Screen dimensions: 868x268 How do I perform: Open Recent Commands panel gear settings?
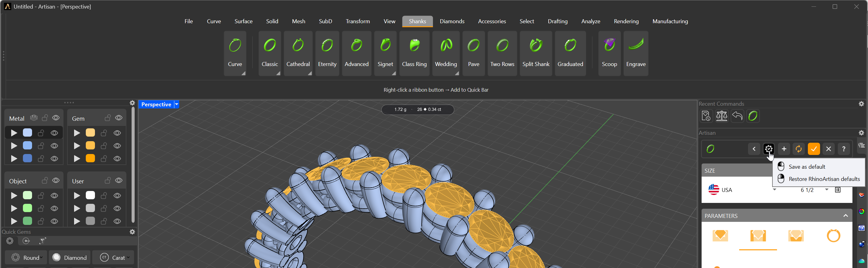coord(861,104)
